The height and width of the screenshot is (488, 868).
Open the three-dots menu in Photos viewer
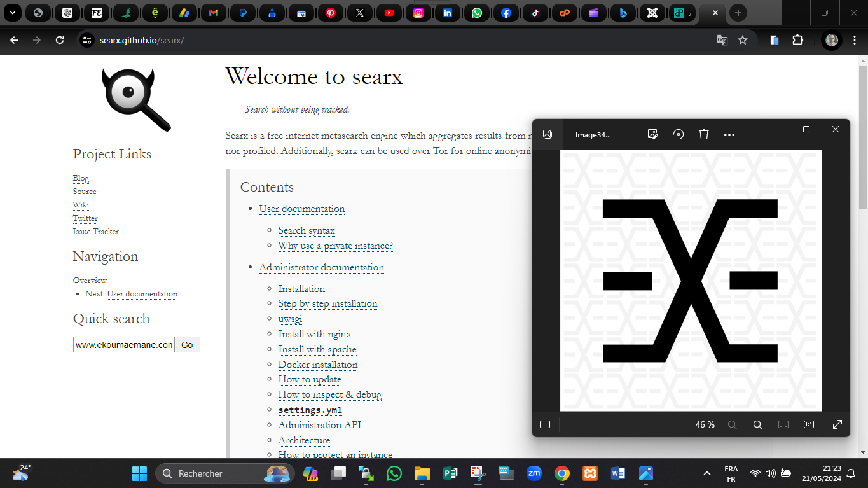tap(729, 134)
